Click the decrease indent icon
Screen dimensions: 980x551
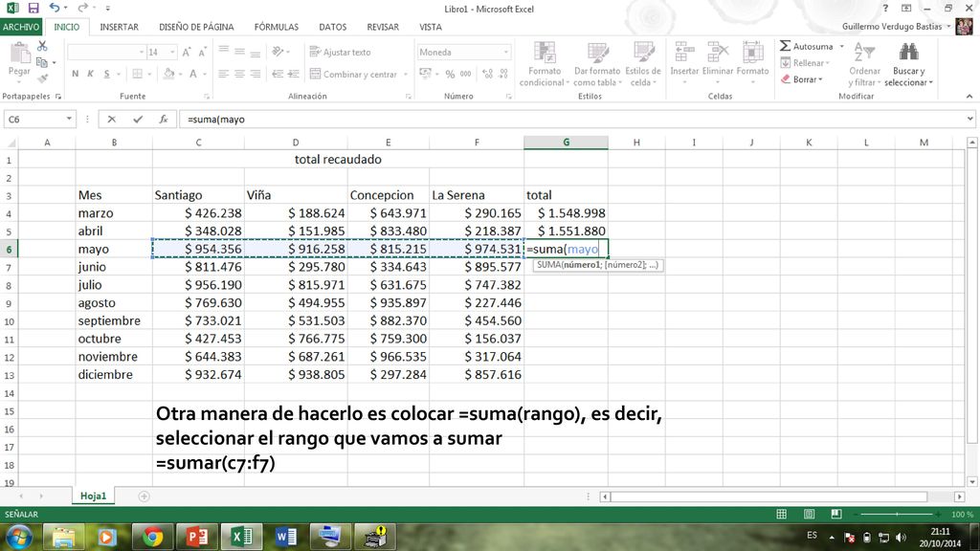[278, 74]
